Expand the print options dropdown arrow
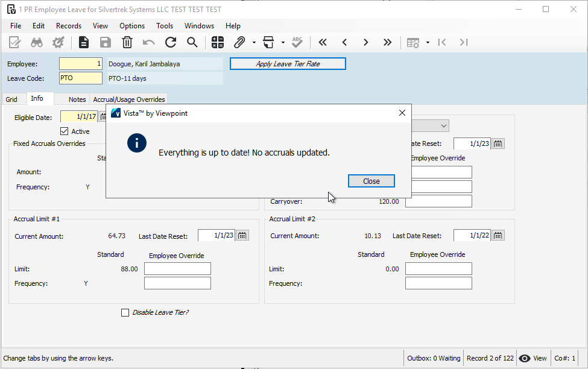The height and width of the screenshot is (369, 588). [x=283, y=42]
